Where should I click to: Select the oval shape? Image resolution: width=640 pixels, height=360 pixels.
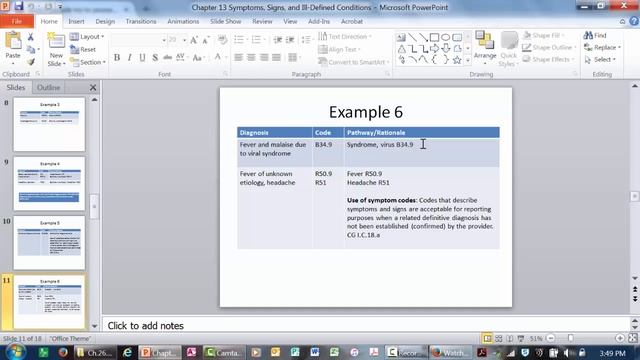(x=446, y=38)
